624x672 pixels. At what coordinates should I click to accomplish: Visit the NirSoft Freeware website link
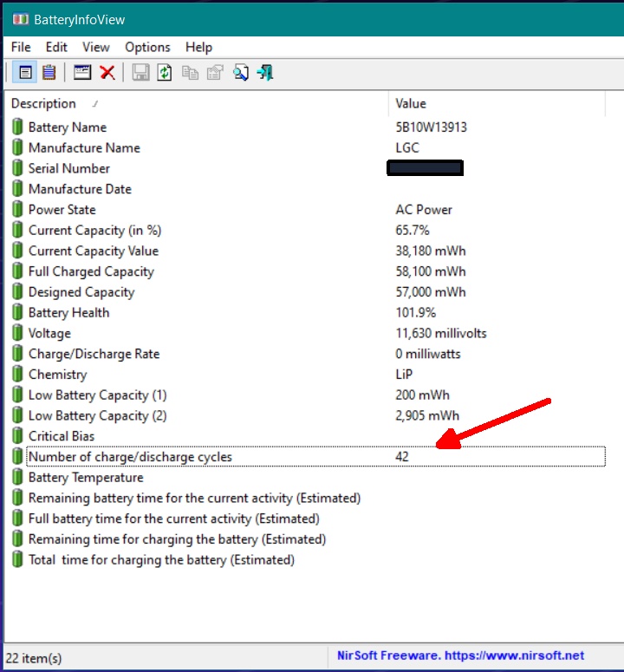pyautogui.click(x=460, y=656)
